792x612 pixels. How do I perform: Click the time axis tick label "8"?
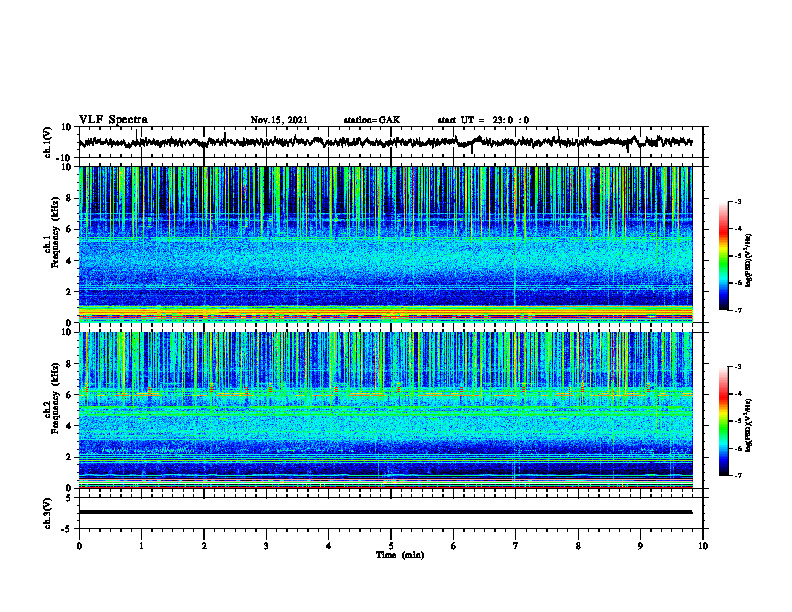pos(578,546)
